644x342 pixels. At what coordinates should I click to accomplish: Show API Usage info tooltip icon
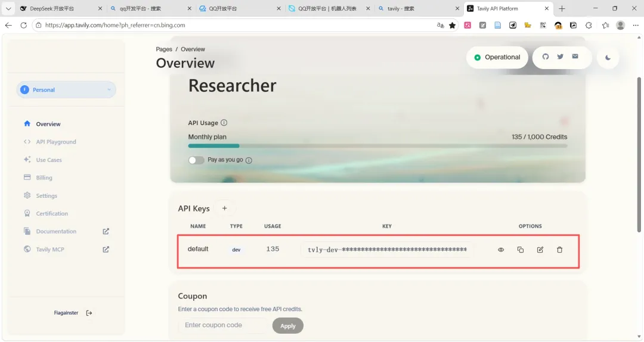tap(224, 123)
